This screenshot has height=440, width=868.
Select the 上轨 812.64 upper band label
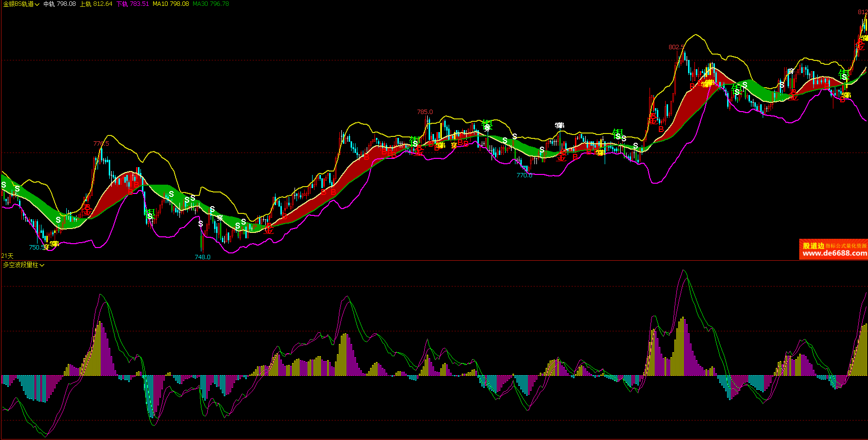click(x=96, y=4)
